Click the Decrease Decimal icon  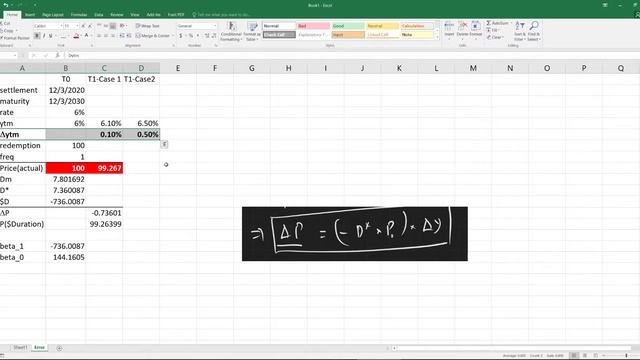(214, 36)
